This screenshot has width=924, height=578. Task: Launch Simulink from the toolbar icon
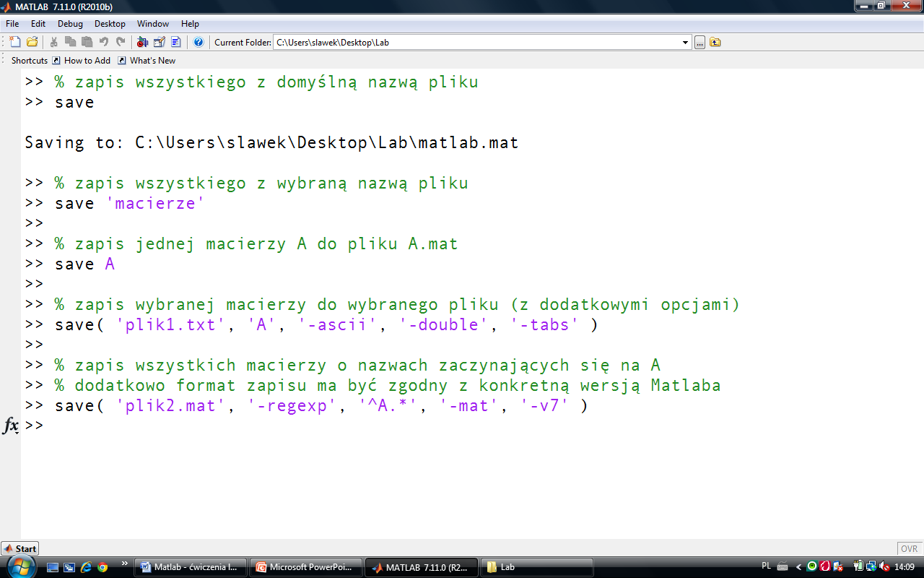tap(142, 42)
